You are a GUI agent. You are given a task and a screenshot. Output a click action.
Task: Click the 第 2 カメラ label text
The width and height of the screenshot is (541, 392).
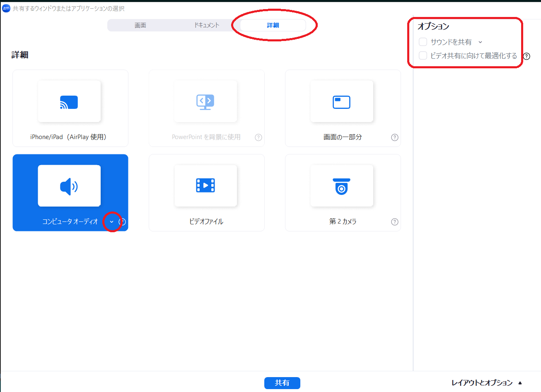click(x=343, y=221)
